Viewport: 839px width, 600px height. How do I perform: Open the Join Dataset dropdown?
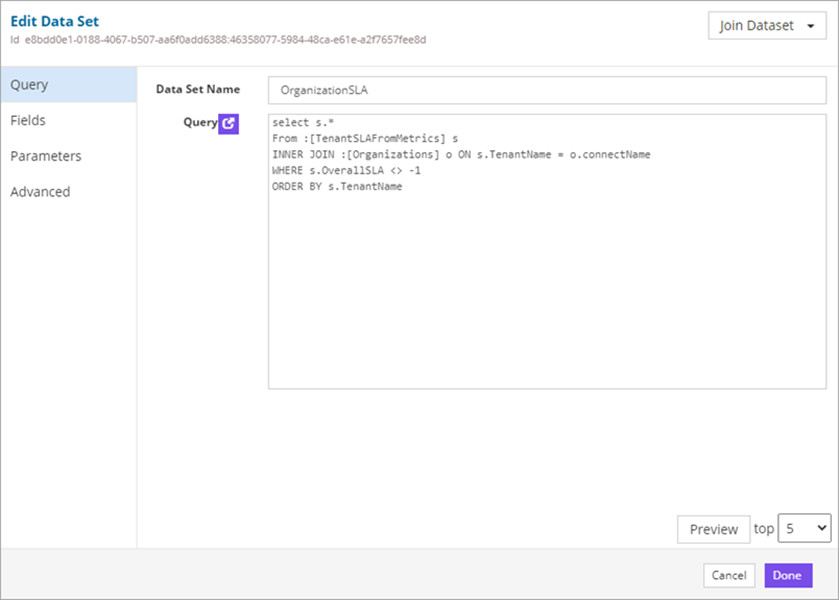(767, 25)
